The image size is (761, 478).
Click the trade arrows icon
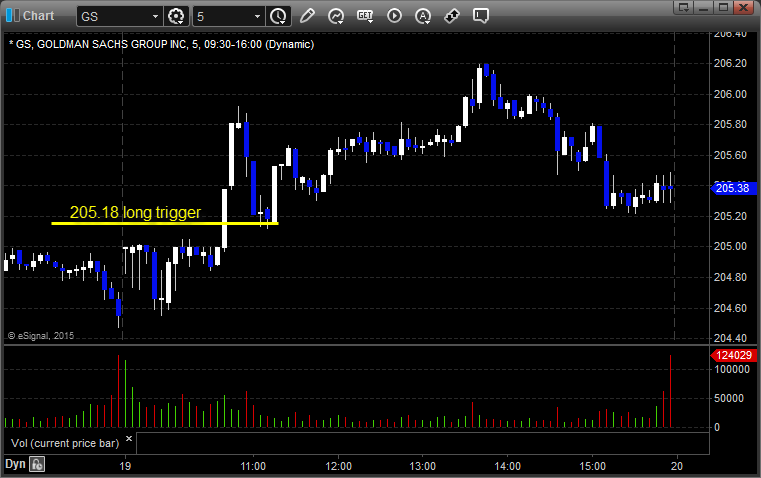(452, 16)
